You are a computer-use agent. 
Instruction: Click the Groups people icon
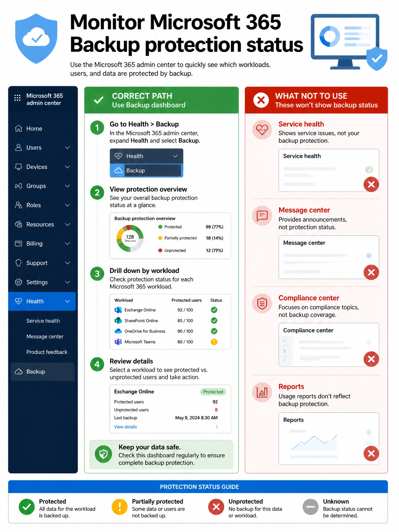click(18, 186)
